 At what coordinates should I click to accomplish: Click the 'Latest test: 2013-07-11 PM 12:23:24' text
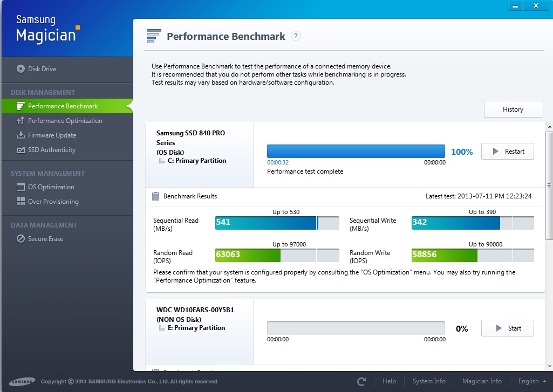[x=479, y=196]
